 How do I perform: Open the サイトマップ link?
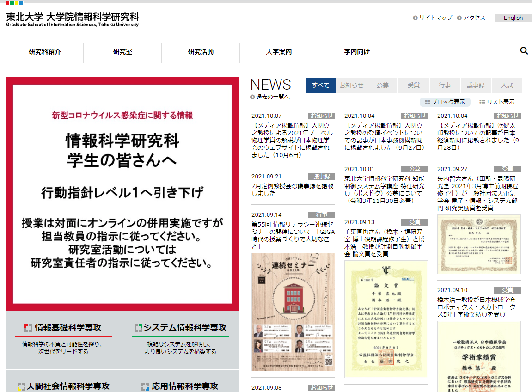click(435, 18)
